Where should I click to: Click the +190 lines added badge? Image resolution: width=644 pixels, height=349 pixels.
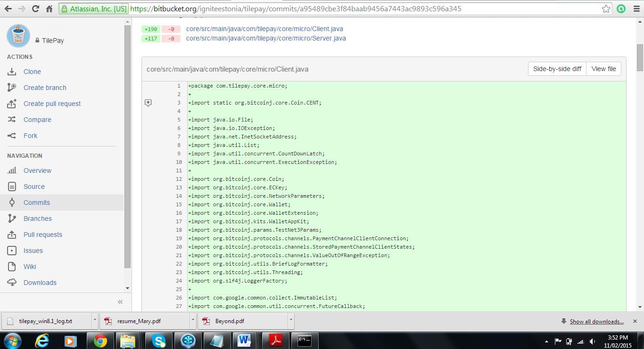pos(151,29)
